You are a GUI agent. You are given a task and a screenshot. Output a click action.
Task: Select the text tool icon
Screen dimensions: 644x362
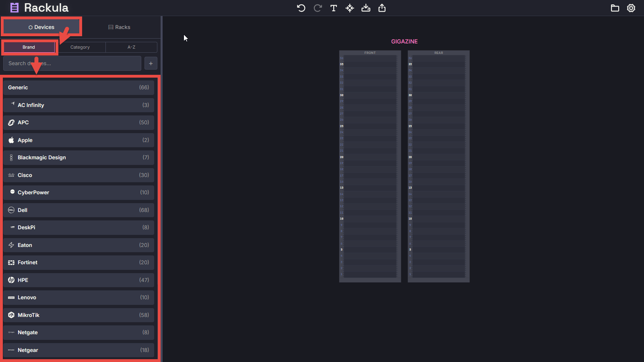(x=334, y=8)
